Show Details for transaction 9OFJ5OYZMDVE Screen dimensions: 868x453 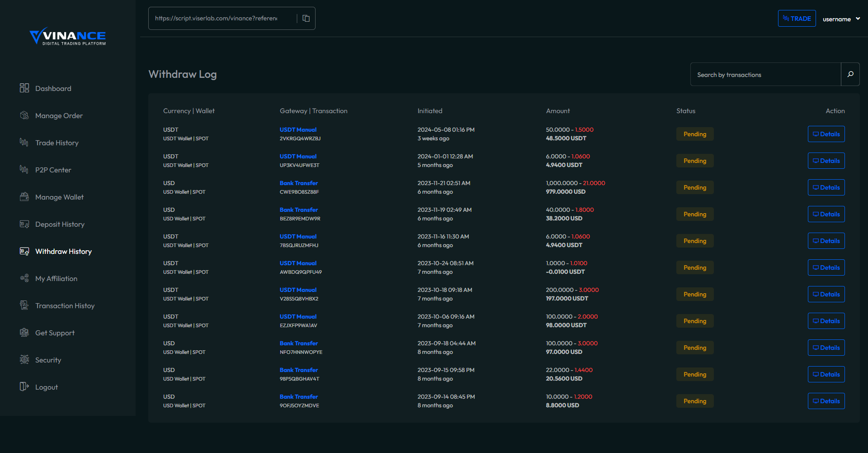coord(826,401)
